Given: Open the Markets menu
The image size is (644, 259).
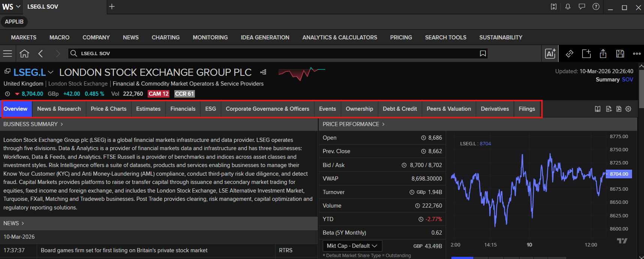Looking at the screenshot, I should 24,38.
